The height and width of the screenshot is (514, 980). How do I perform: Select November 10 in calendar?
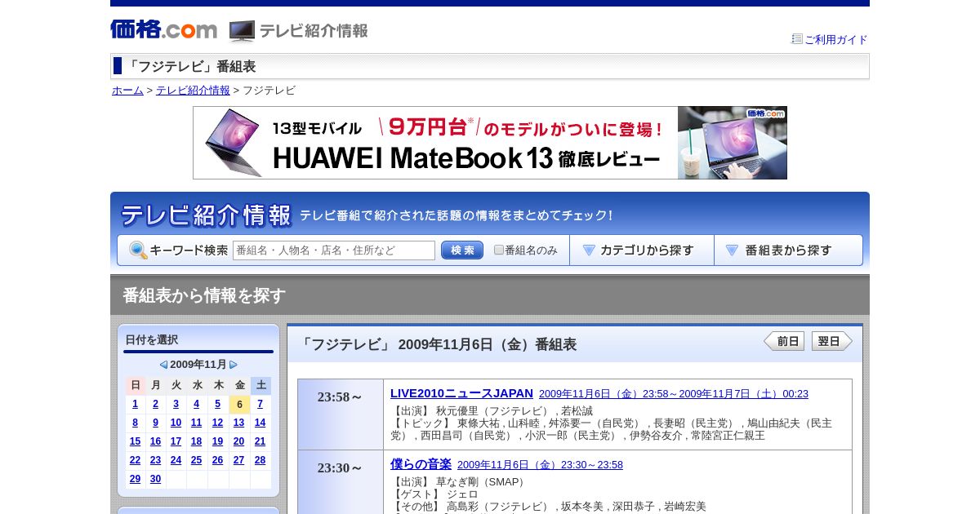pyautogui.click(x=176, y=423)
